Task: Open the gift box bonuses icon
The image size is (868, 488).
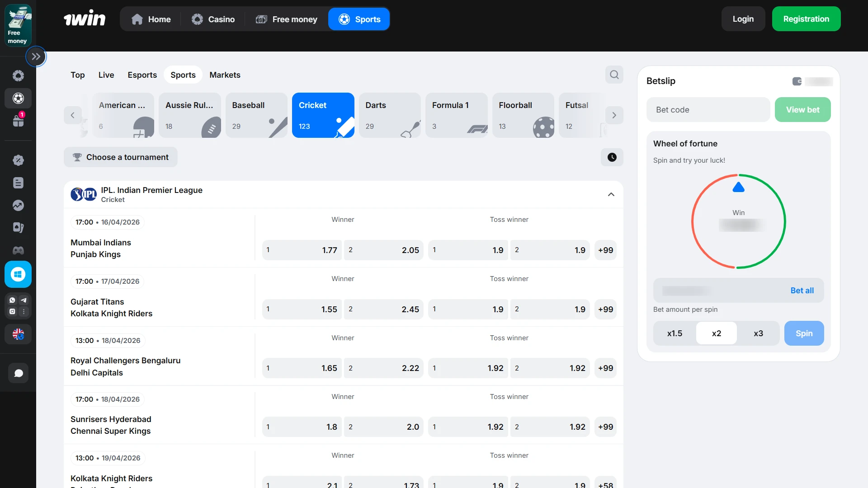Action: [18, 121]
